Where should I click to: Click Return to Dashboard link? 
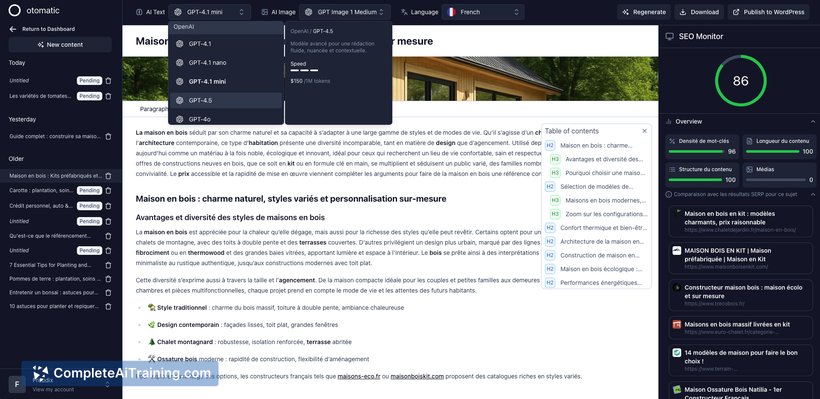[x=48, y=29]
